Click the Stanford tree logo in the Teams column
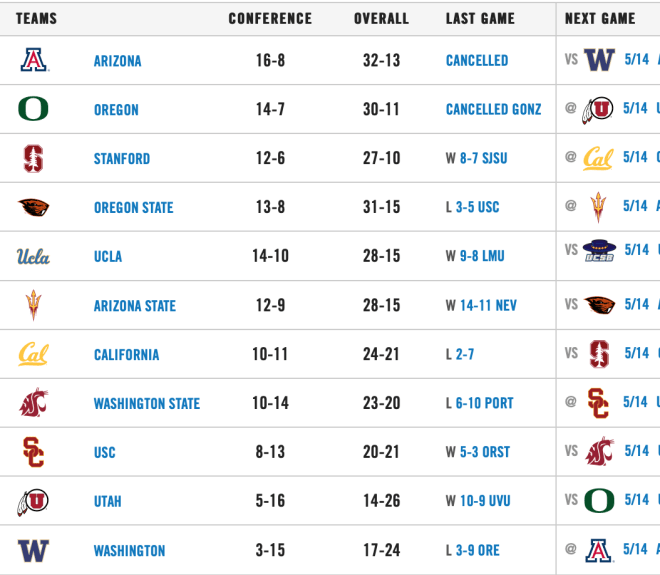The width and height of the screenshot is (660, 575). [33, 158]
